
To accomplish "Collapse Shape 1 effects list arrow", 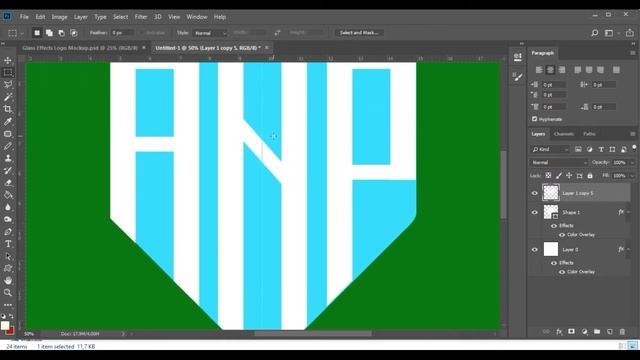I will [x=628, y=212].
